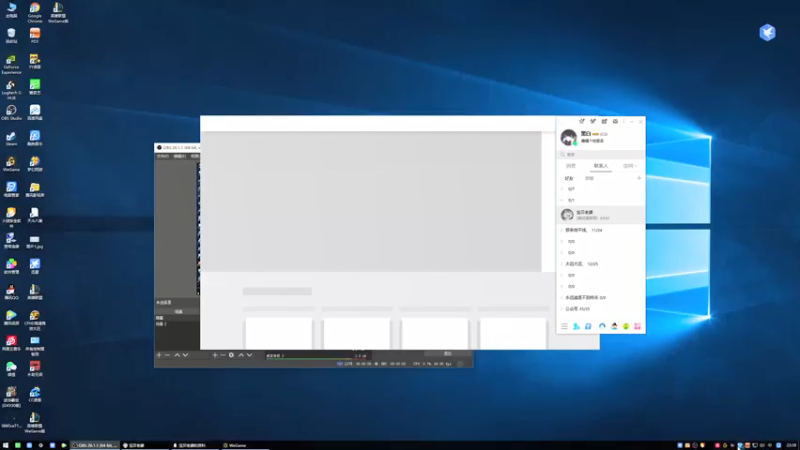Click the add contact plus icon in QQ
Image resolution: width=800 pixels, height=450 pixels.
pyautogui.click(x=639, y=178)
